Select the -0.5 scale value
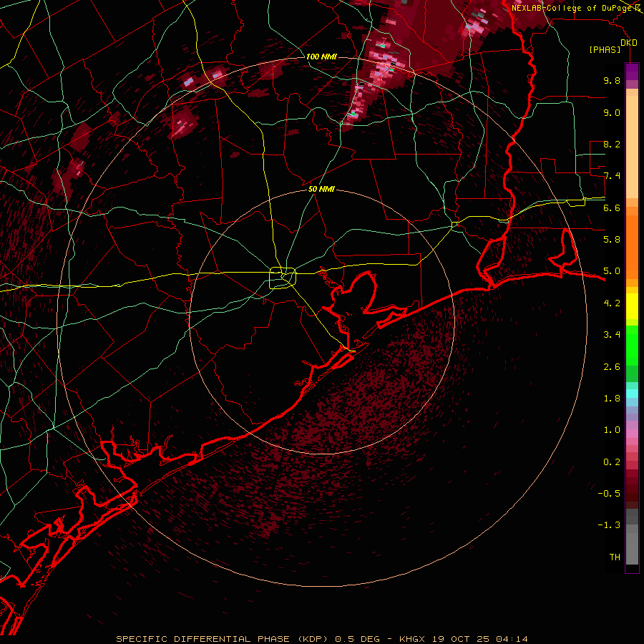 click(609, 493)
